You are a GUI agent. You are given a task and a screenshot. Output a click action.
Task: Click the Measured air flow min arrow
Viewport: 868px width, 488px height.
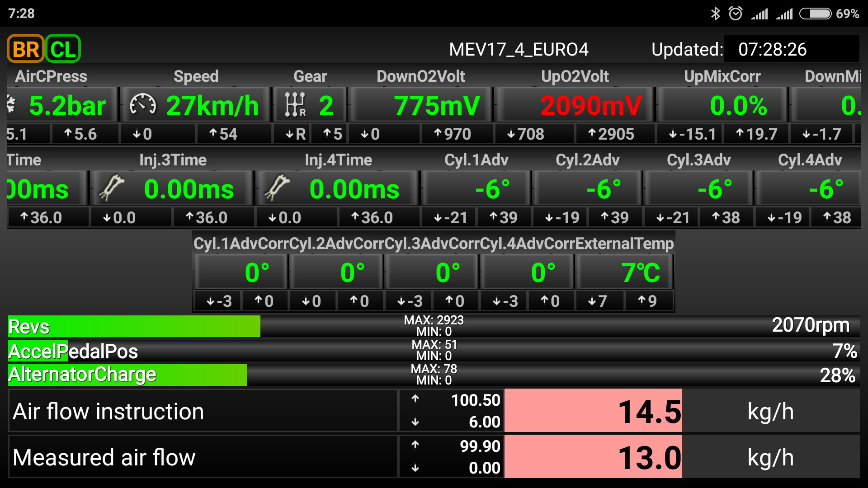point(415,469)
